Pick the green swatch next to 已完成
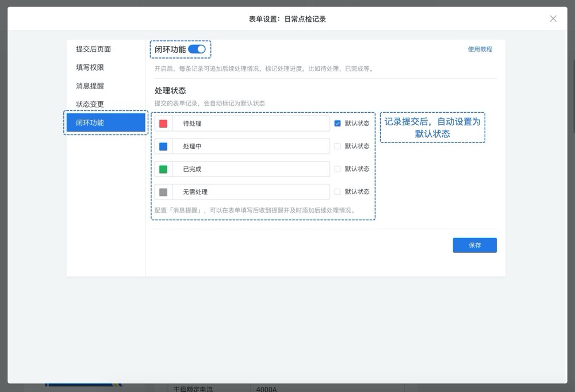The image size is (575, 392). tap(163, 170)
